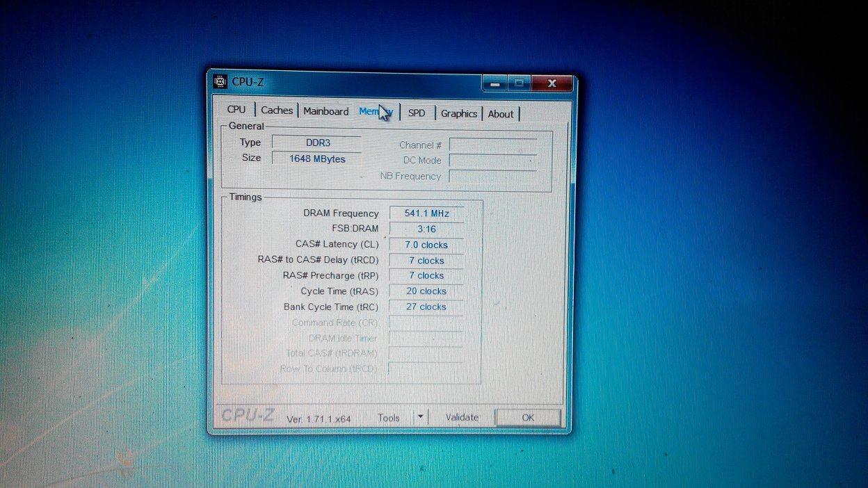
Task: Click the empty DRAM Idle Timer field
Action: (426, 339)
